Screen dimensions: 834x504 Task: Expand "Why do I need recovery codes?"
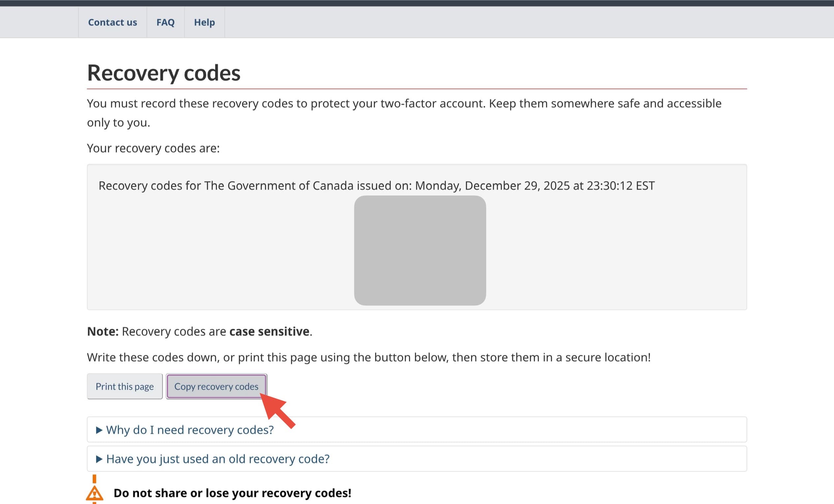click(x=190, y=430)
